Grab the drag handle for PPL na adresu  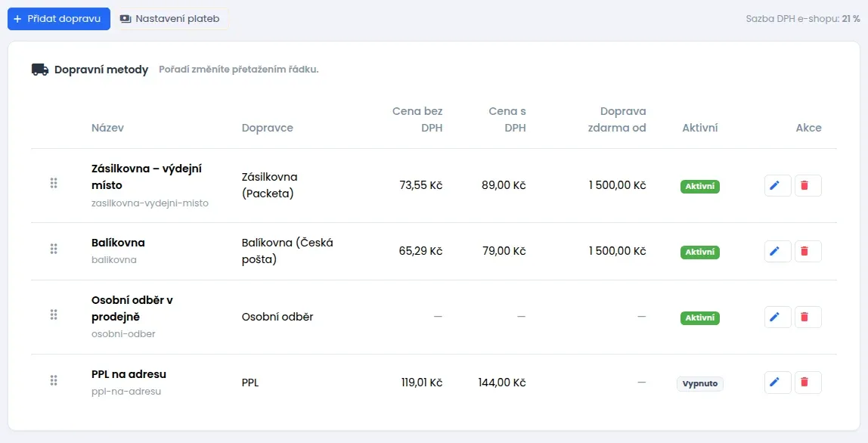point(54,380)
